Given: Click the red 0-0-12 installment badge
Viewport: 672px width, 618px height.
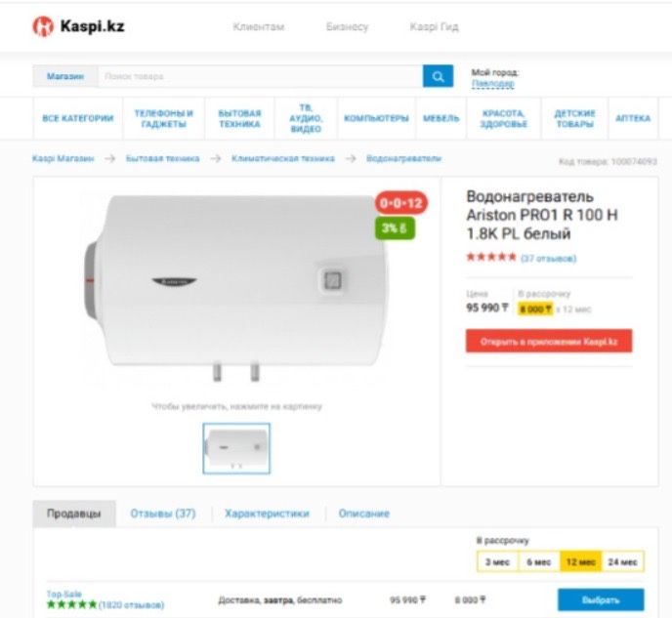Looking at the screenshot, I should pyautogui.click(x=401, y=203).
